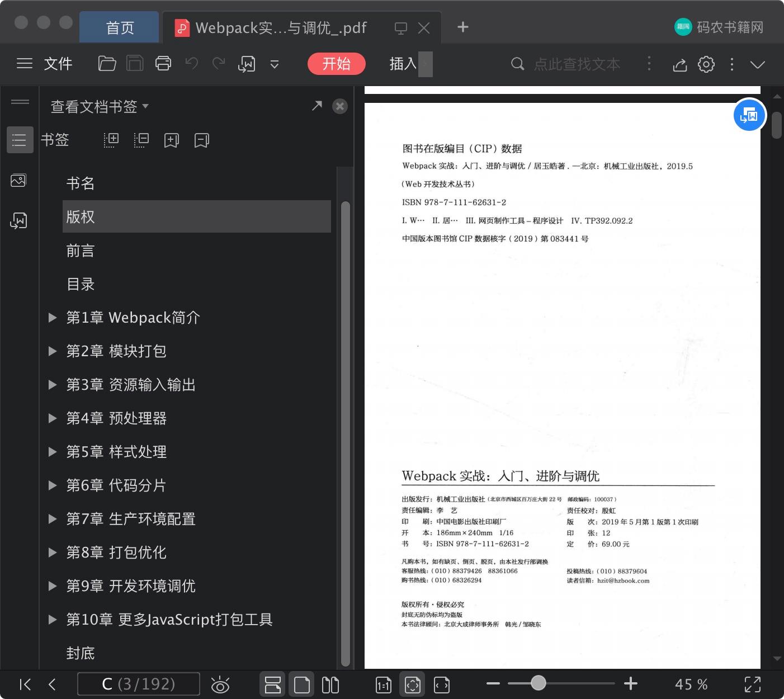784x699 pixels.
Task: Close the Webpack pdf document tab
Action: point(424,28)
